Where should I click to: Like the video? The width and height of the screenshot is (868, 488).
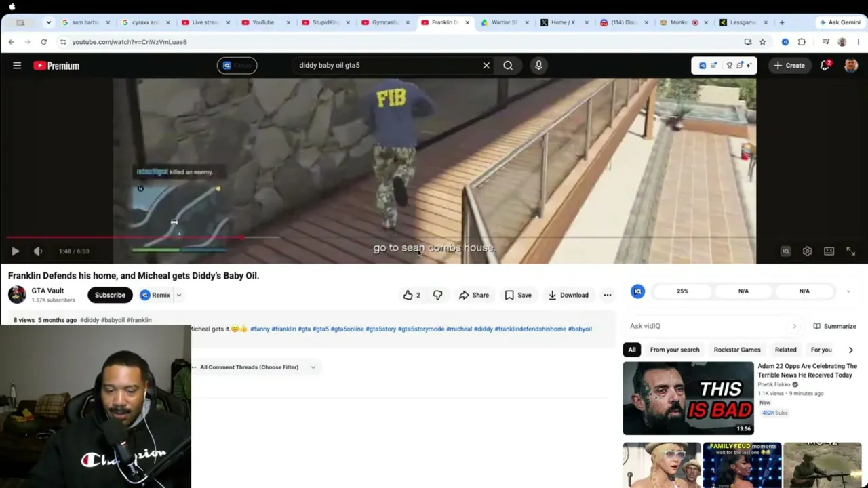click(412, 295)
